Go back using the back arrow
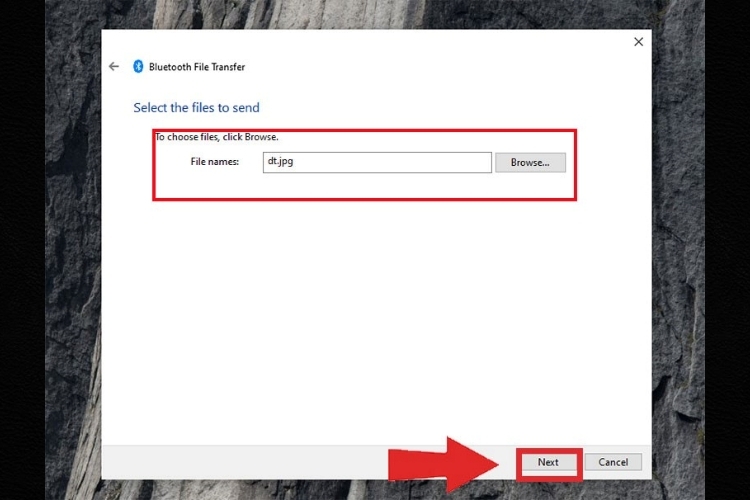 point(114,67)
